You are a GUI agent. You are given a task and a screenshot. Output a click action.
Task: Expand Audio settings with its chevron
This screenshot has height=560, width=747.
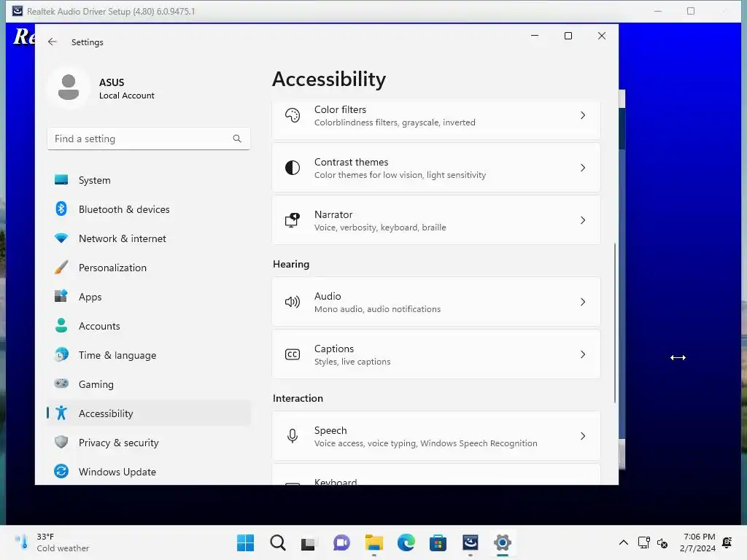point(583,302)
